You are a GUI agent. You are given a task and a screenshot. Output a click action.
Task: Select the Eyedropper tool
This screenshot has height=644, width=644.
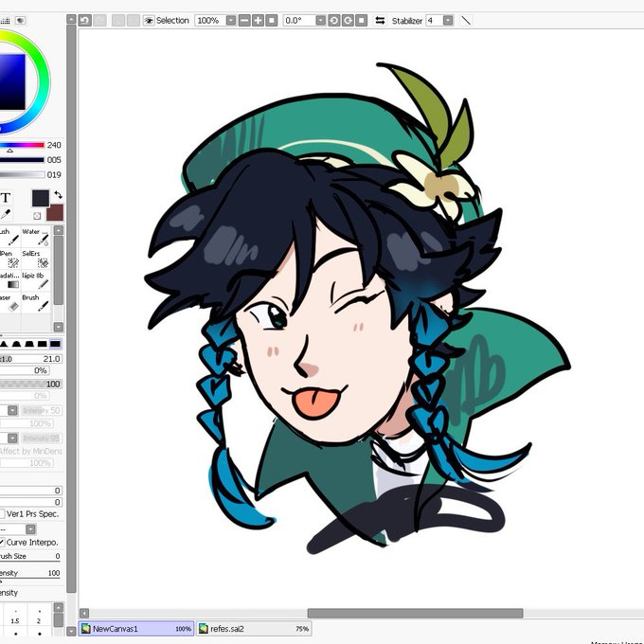tap(6, 214)
